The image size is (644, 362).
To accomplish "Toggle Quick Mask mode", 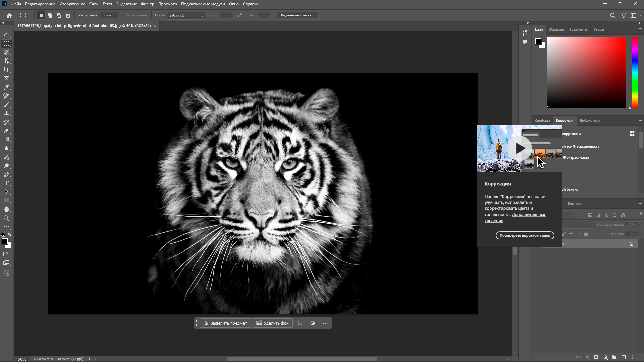I will (x=6, y=254).
